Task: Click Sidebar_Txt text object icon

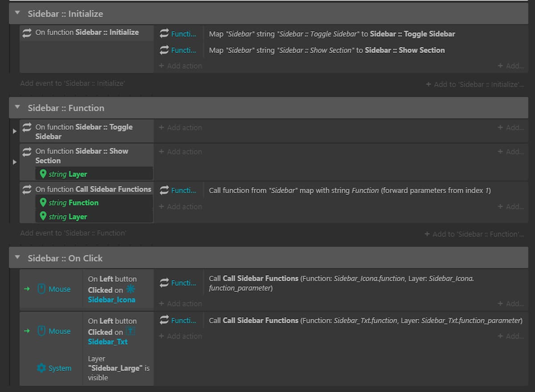Action: pos(131,332)
